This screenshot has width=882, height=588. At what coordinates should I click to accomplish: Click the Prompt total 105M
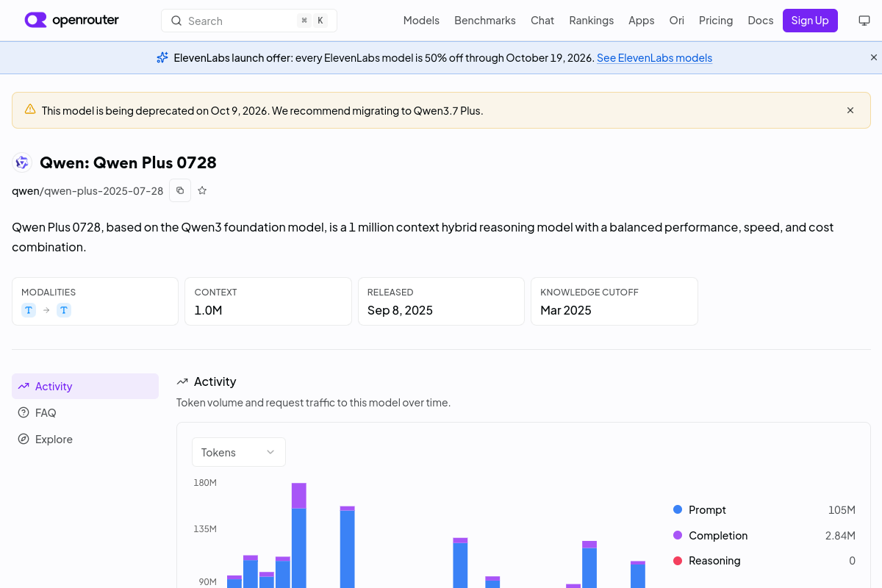pos(842,510)
